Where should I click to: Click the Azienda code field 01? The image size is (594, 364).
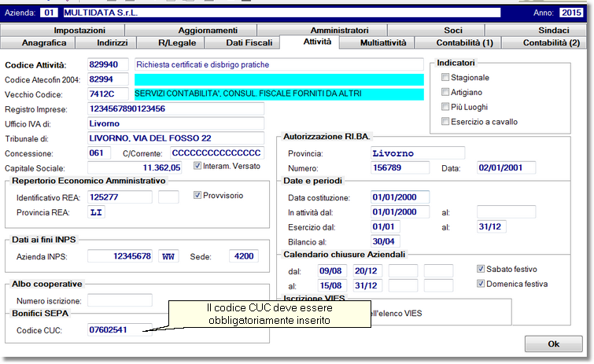tap(50, 13)
